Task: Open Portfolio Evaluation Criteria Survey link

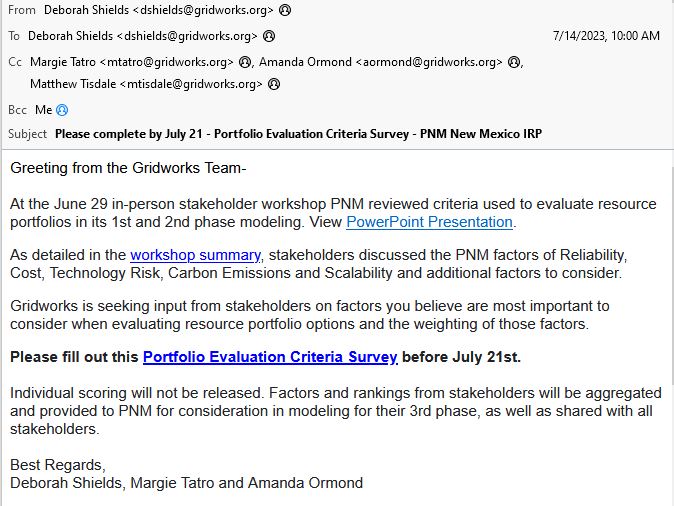Action: (270, 357)
